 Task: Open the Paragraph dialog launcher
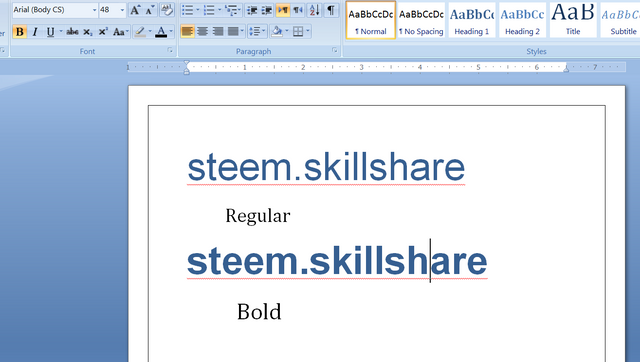coord(335,50)
